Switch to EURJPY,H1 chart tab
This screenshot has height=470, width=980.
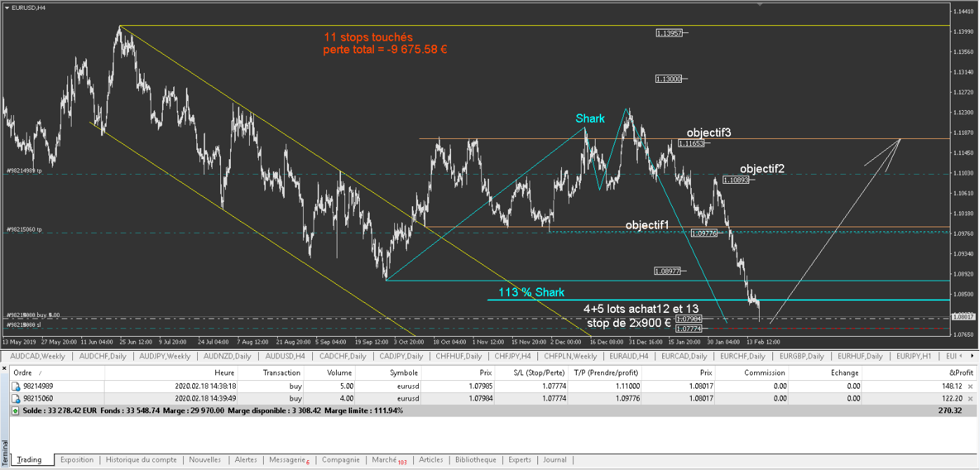[x=915, y=356]
